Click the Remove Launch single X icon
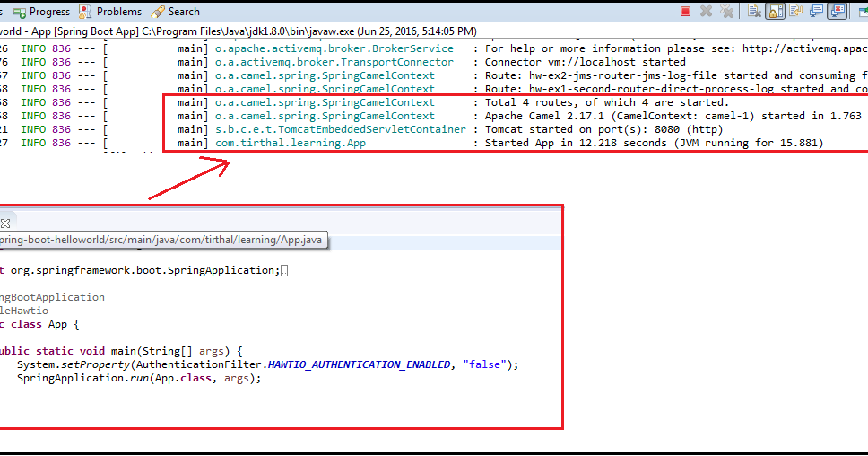This screenshot has height=456, width=868. tap(706, 11)
